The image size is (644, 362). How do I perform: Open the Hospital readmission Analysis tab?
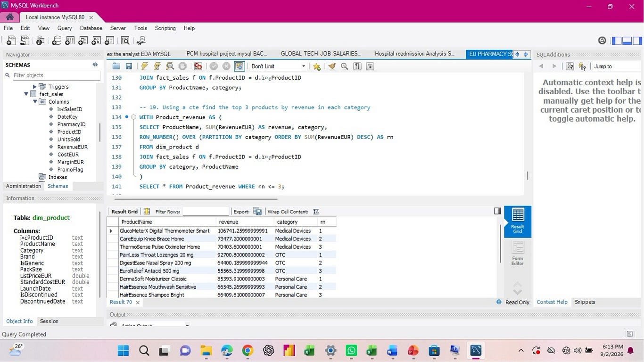click(415, 54)
